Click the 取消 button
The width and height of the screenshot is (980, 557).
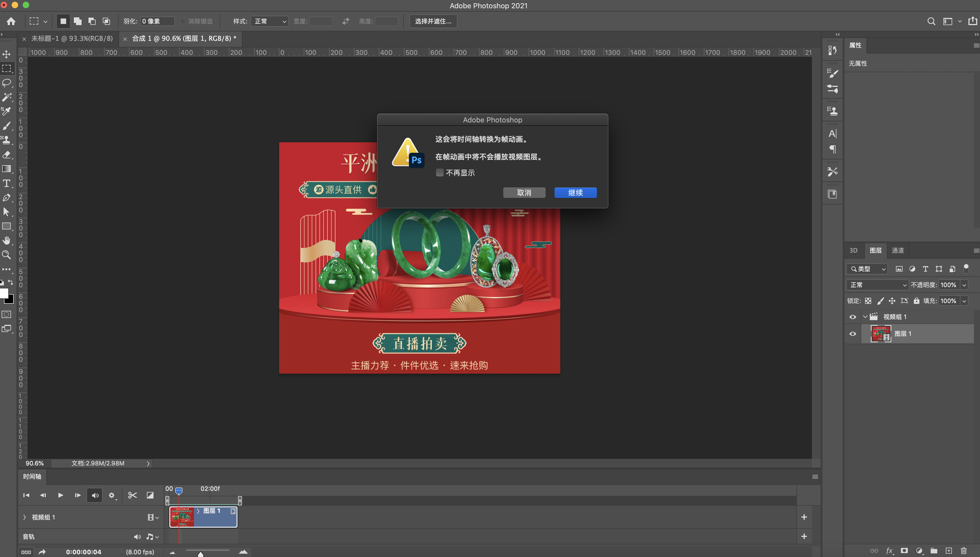click(x=524, y=192)
